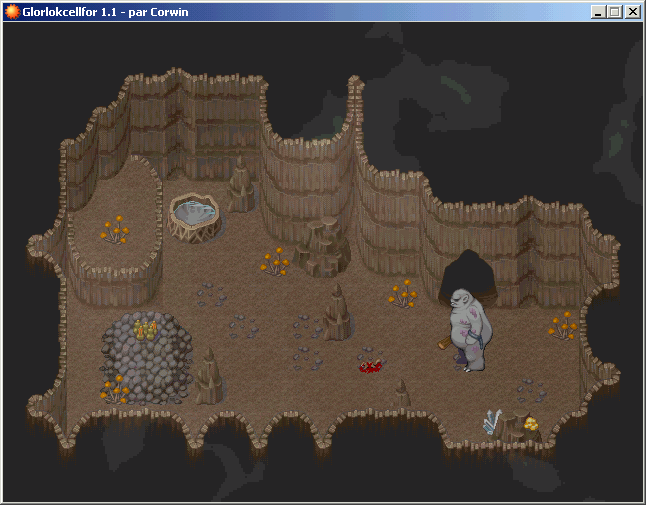Click the title text Glorlokcellfor 1.1 - par Corwin
Image resolution: width=646 pixels, height=505 pixels.
tap(105, 12)
